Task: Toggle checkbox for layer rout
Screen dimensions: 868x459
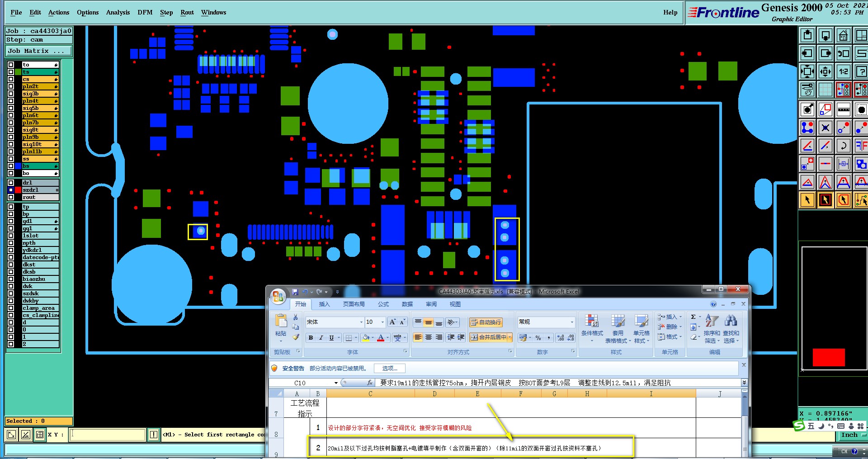Action: point(11,197)
